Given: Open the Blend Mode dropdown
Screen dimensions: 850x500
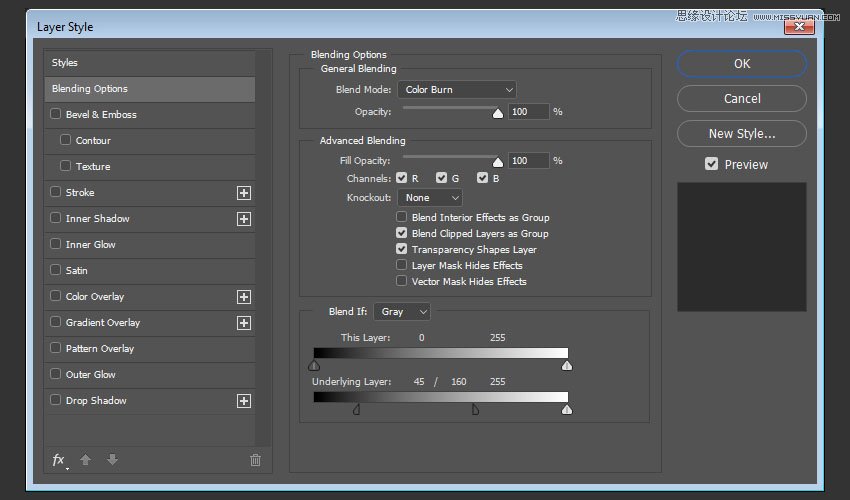Looking at the screenshot, I should (x=456, y=90).
